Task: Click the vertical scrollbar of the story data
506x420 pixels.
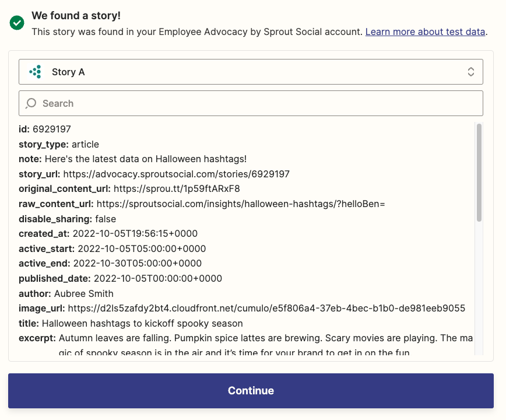Action: point(479,173)
